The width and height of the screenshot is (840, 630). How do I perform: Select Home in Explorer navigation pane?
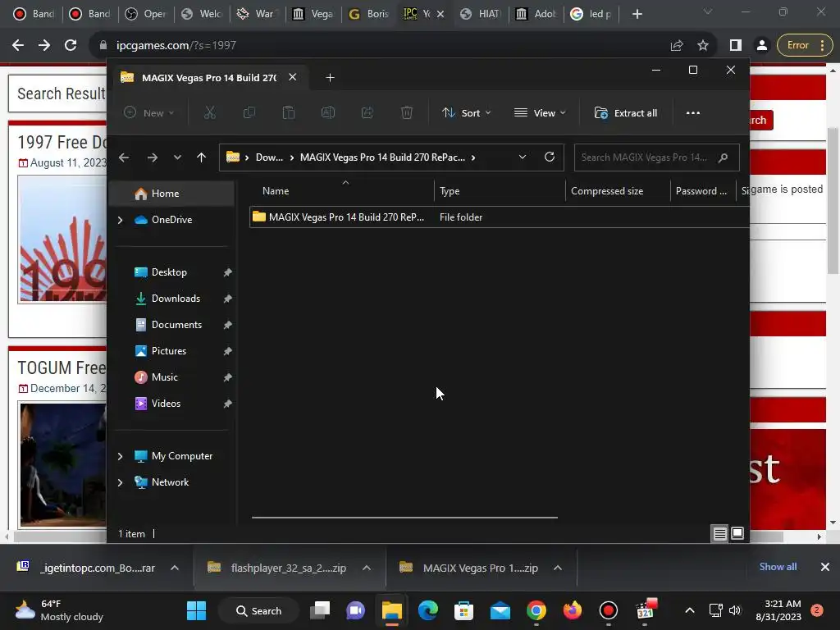click(x=171, y=194)
